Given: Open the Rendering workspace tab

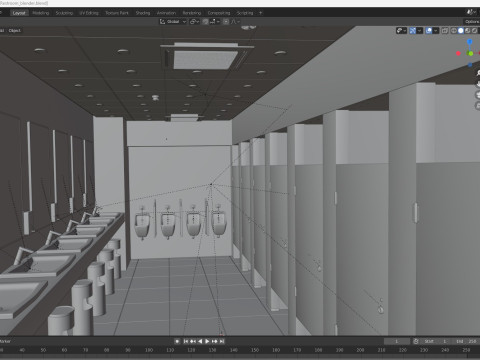Looking at the screenshot, I should pyautogui.click(x=192, y=13).
